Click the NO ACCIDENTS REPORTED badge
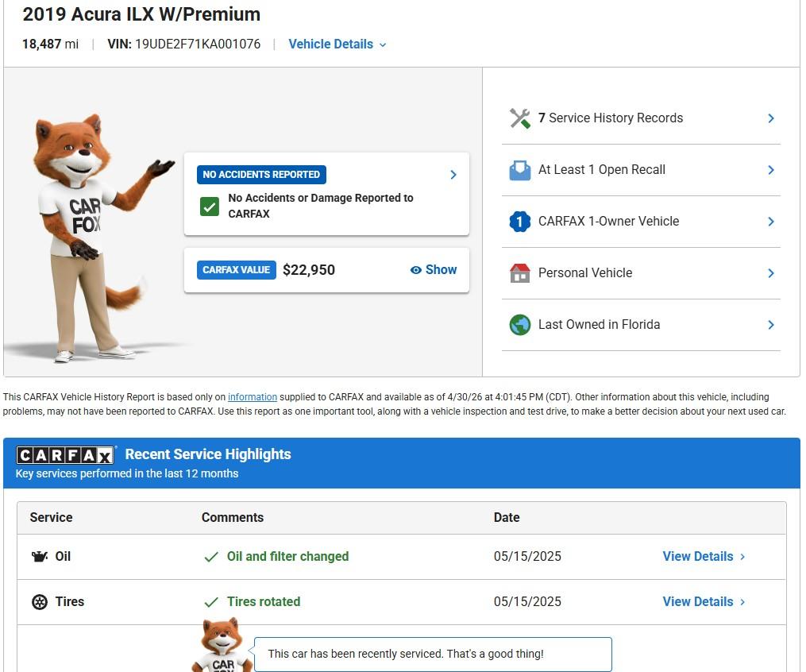806x672 pixels. (x=261, y=175)
